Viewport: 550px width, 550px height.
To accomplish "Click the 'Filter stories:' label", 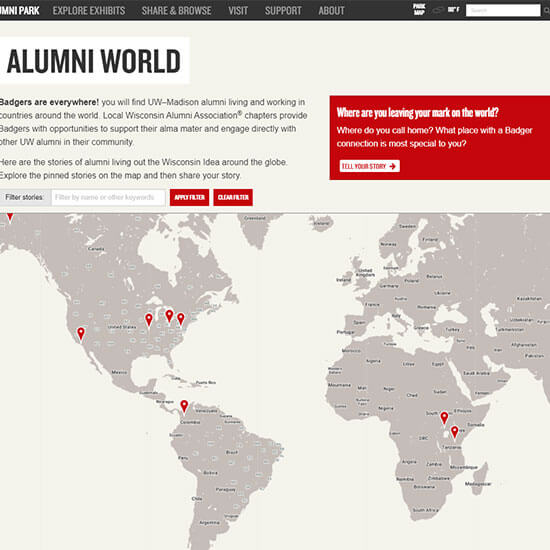I will [x=25, y=197].
